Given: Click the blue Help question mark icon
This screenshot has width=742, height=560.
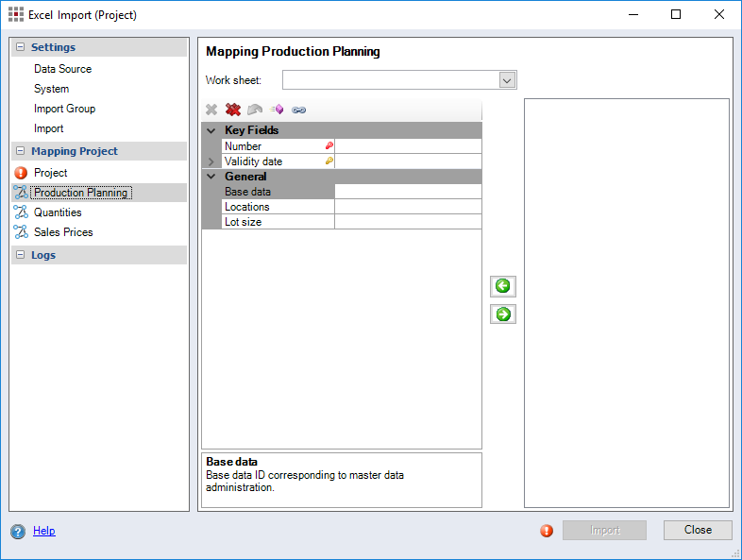Looking at the screenshot, I should 18,532.
